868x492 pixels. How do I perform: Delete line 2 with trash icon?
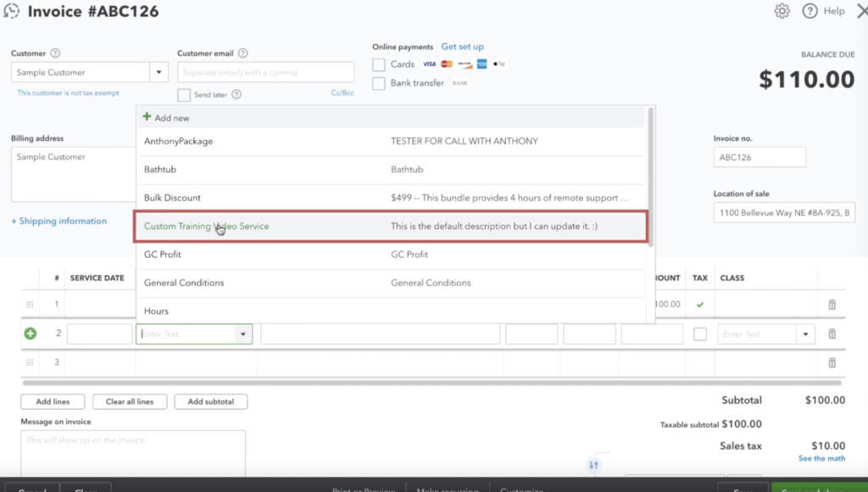click(x=832, y=334)
